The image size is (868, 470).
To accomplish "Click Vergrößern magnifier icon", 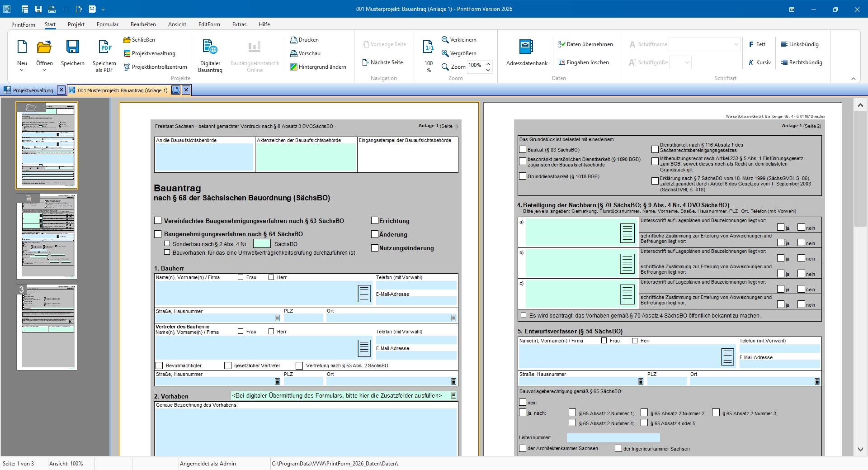I will (445, 53).
